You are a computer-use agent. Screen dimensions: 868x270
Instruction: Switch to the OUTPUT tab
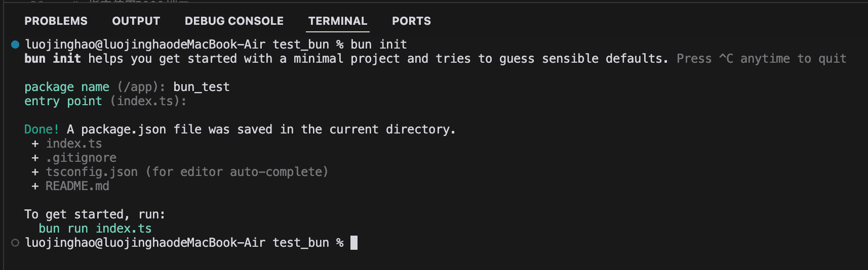(x=136, y=21)
